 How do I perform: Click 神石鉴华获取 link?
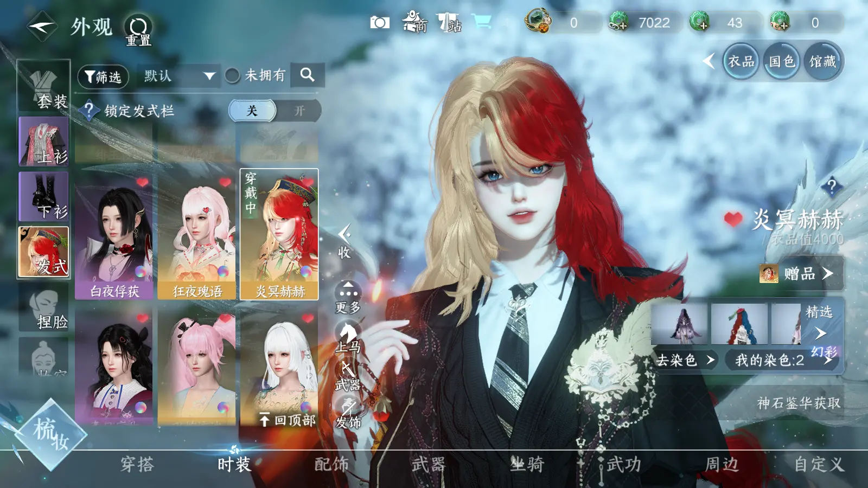click(x=799, y=403)
